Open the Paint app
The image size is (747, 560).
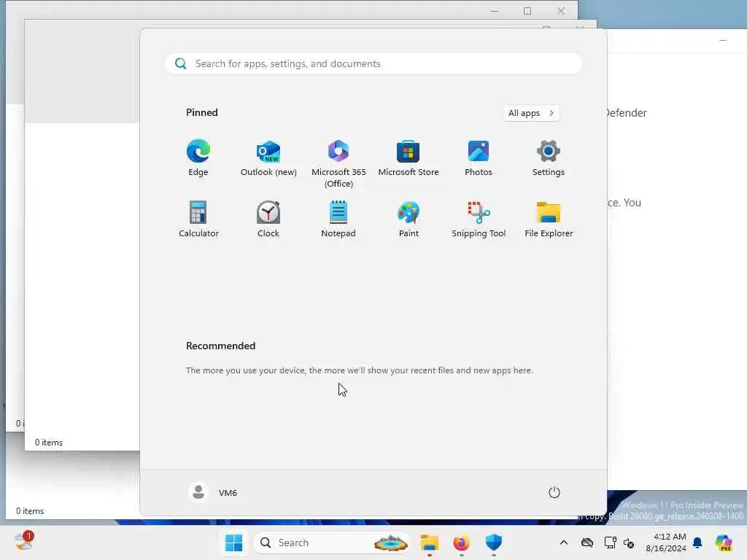point(409,219)
